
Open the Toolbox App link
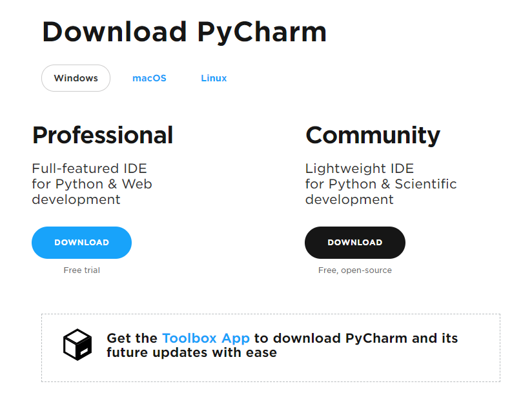click(x=206, y=338)
